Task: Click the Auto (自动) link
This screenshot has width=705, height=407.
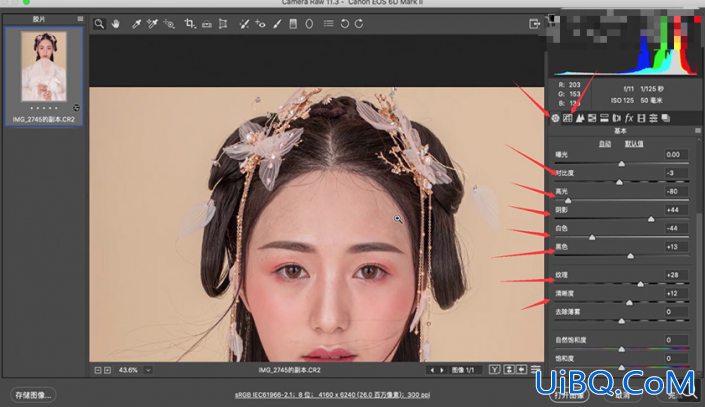Action: [x=605, y=144]
